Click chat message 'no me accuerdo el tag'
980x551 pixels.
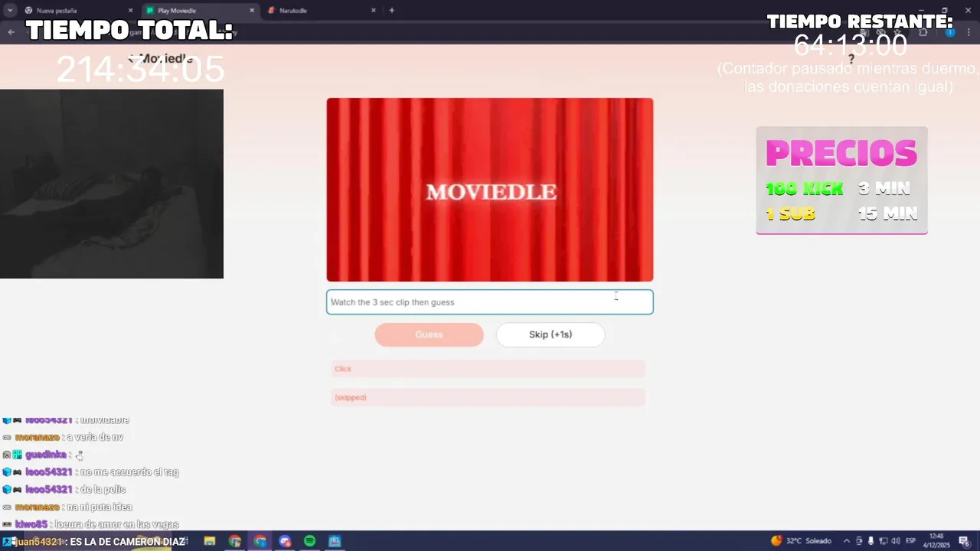[x=129, y=472]
